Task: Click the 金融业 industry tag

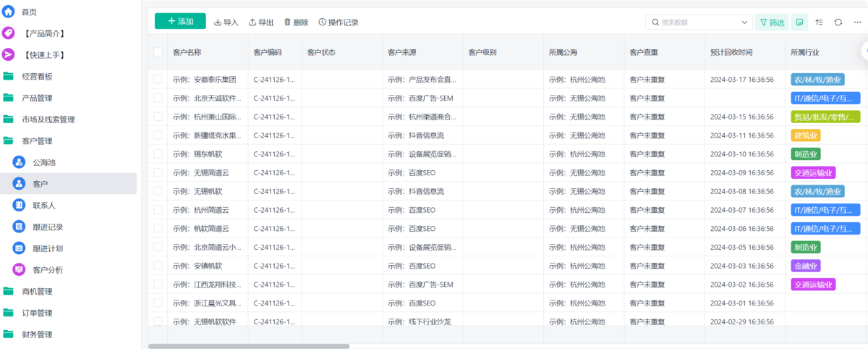Action: click(x=806, y=266)
